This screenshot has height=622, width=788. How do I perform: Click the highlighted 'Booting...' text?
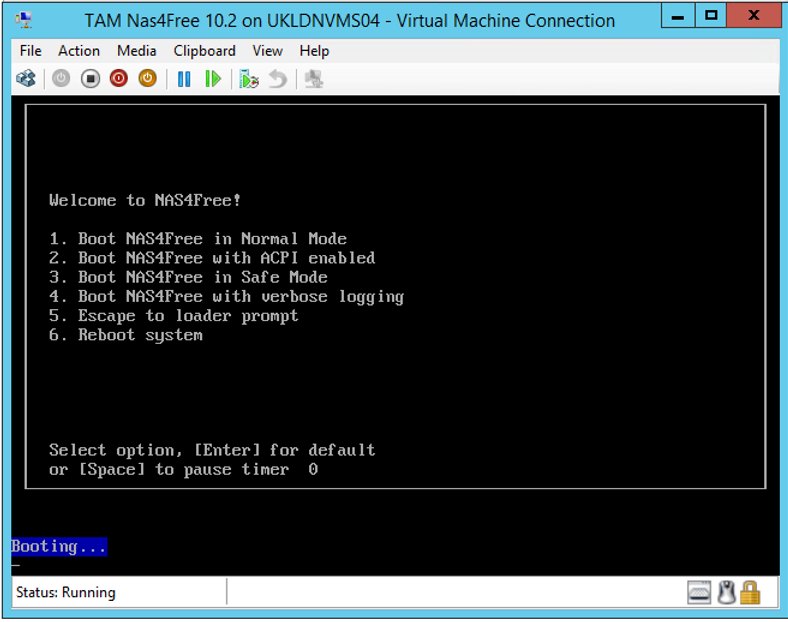[x=59, y=546]
